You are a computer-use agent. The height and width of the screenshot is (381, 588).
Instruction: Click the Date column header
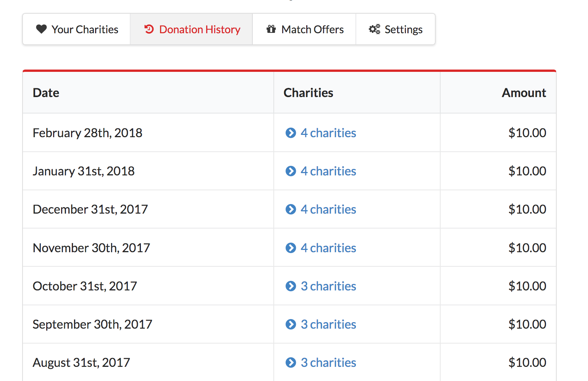[46, 92]
